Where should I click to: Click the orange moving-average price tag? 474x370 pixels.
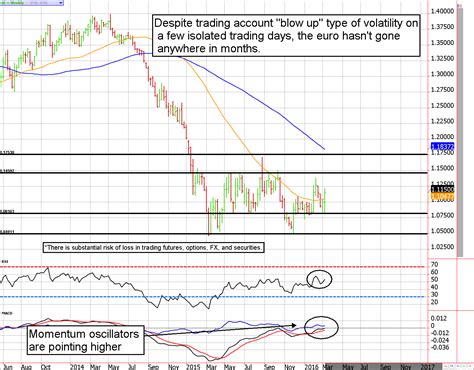click(442, 197)
